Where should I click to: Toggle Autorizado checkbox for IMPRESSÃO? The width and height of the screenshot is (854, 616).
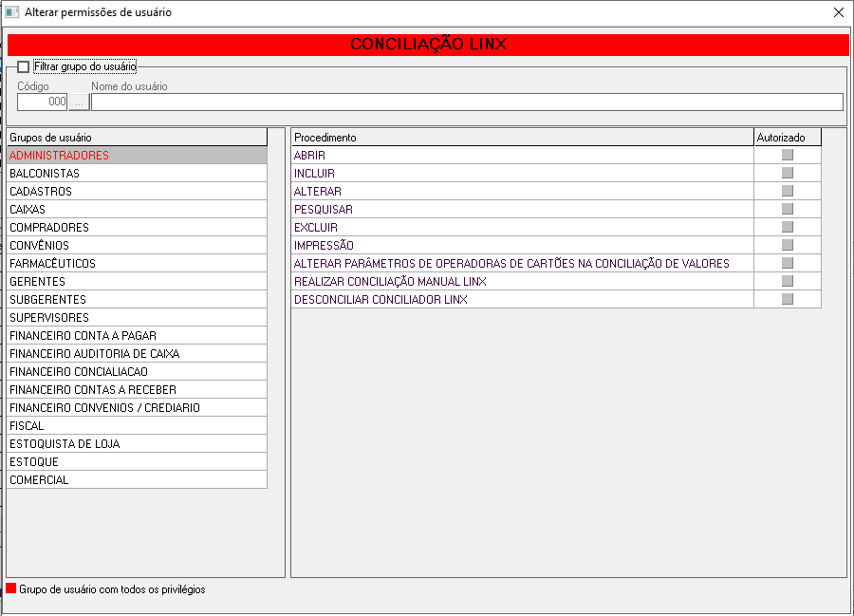pyautogui.click(x=787, y=245)
